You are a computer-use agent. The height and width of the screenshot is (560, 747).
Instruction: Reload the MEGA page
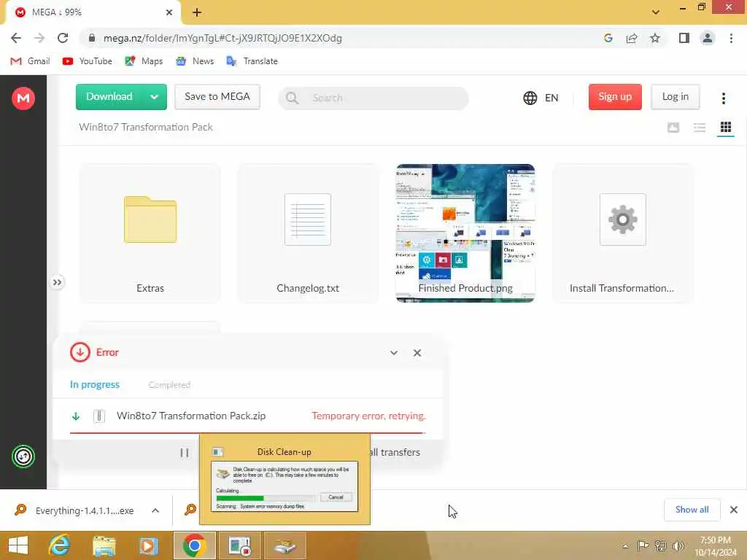(63, 38)
